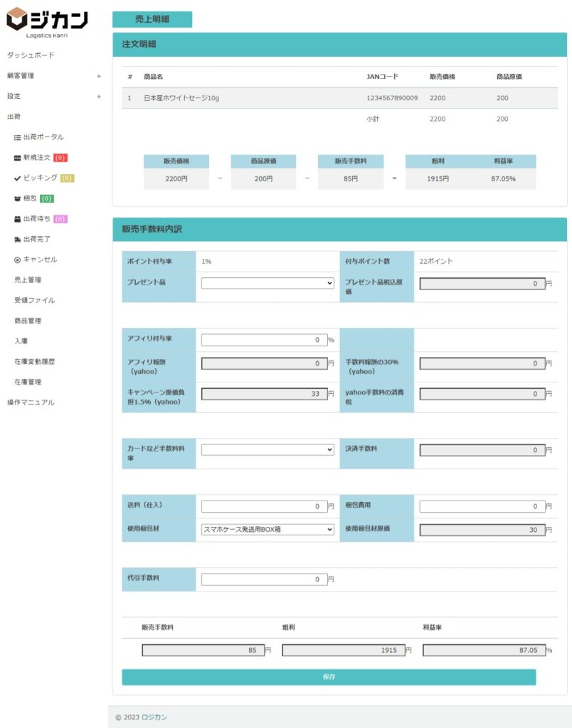Screen dimensions: 572x728
Task: Click the アフィリ付与率 input field
Action: click(x=263, y=340)
